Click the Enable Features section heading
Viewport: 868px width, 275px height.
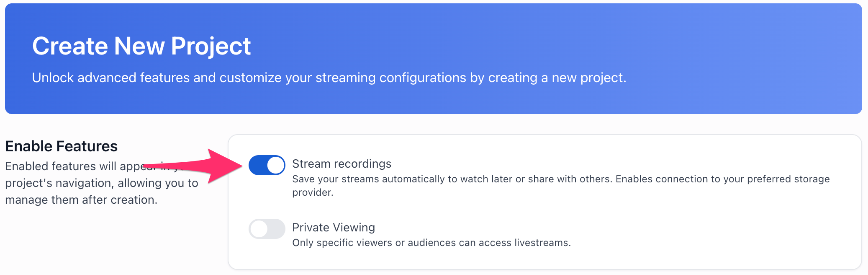point(61,146)
